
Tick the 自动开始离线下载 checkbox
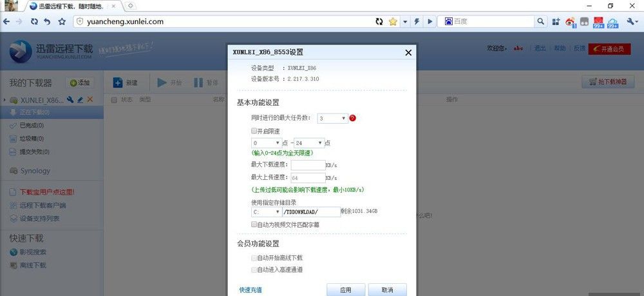pyautogui.click(x=254, y=257)
